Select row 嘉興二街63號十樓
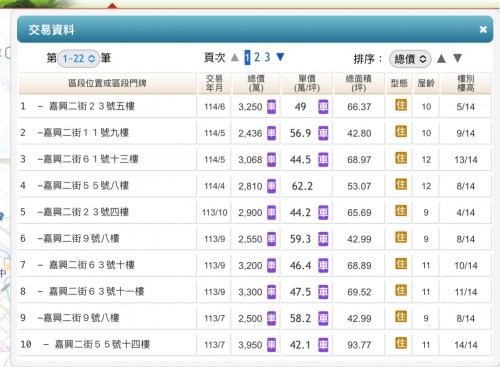This screenshot has width=500, height=367. (255, 265)
